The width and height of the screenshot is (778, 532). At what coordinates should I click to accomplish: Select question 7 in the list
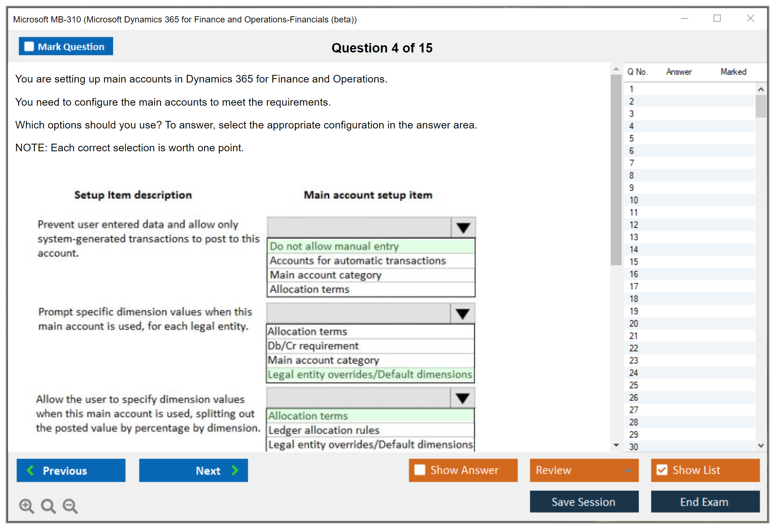pyautogui.click(x=689, y=163)
